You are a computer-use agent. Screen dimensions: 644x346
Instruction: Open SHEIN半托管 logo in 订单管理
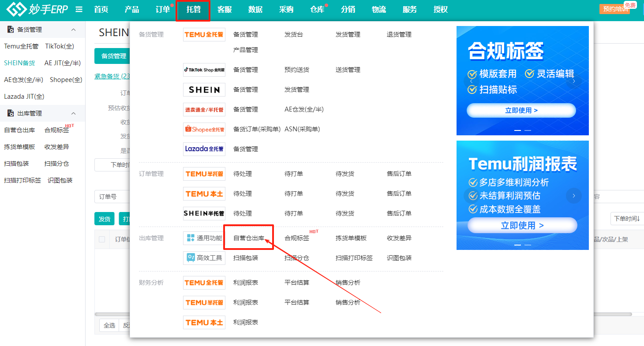[x=204, y=213]
